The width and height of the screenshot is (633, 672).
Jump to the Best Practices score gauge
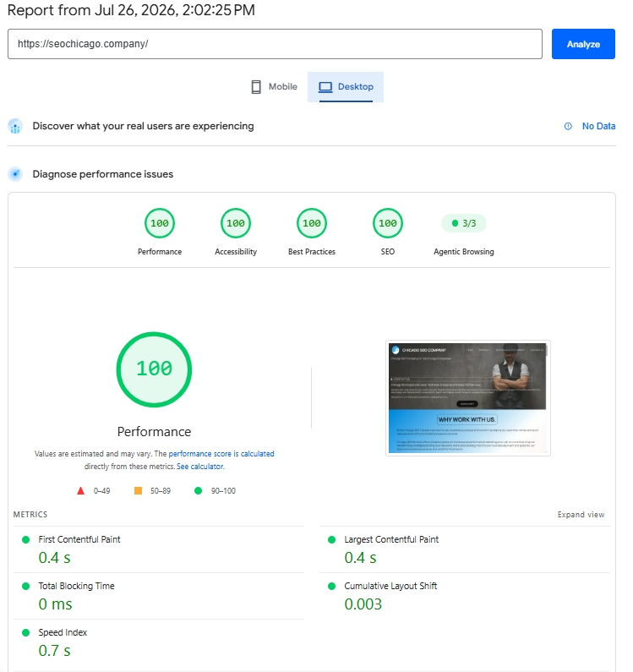point(312,223)
